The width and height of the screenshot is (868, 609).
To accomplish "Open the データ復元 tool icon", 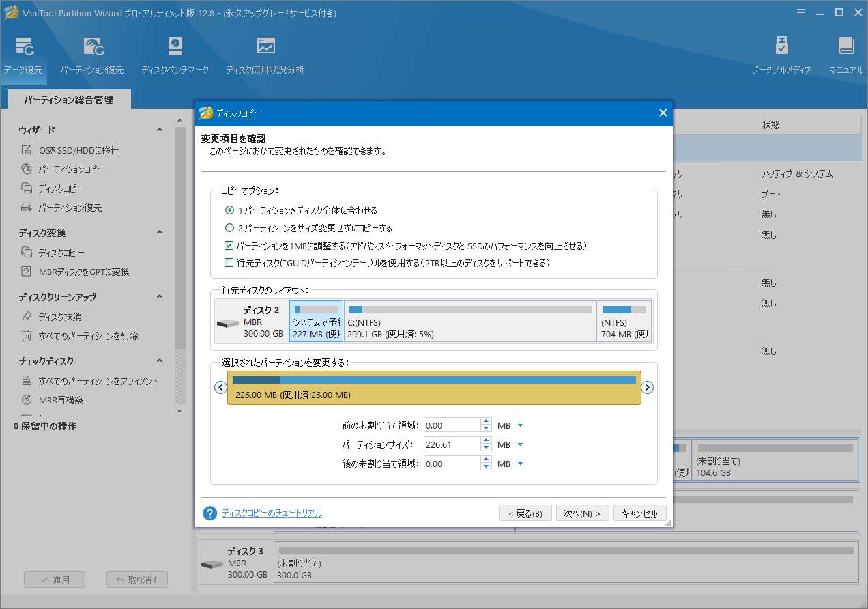I will (25, 46).
